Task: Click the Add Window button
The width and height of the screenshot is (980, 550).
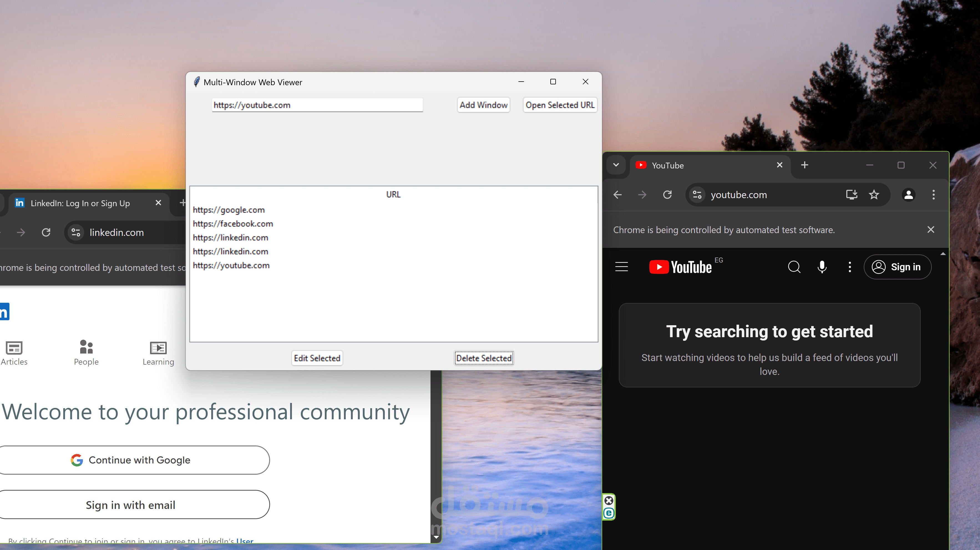Action: click(483, 105)
